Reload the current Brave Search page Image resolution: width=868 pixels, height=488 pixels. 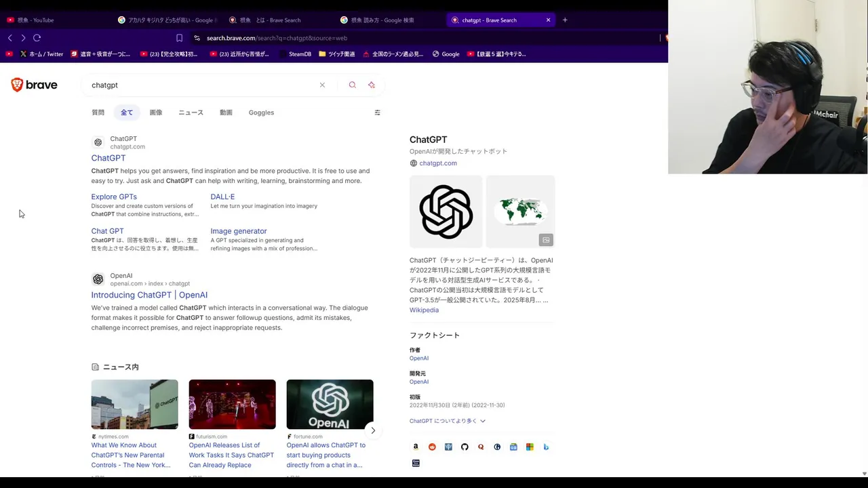coord(37,38)
